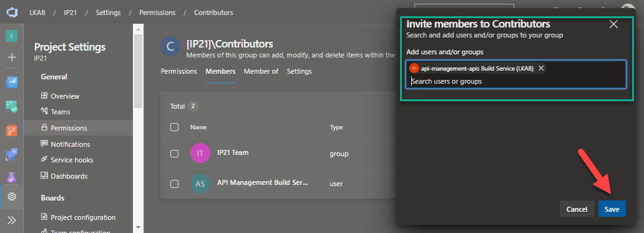Click IP21 in the breadcrumb
The image size is (644, 233).
(71, 12)
